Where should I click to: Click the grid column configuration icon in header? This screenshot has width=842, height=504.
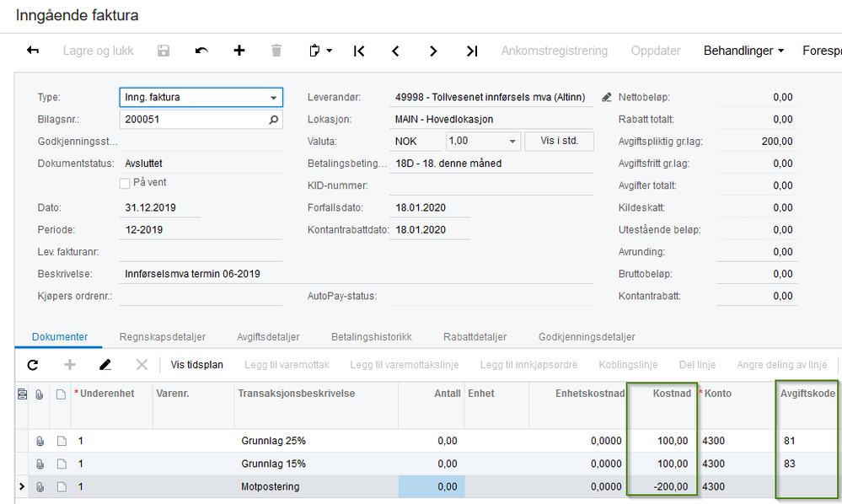tap(22, 394)
